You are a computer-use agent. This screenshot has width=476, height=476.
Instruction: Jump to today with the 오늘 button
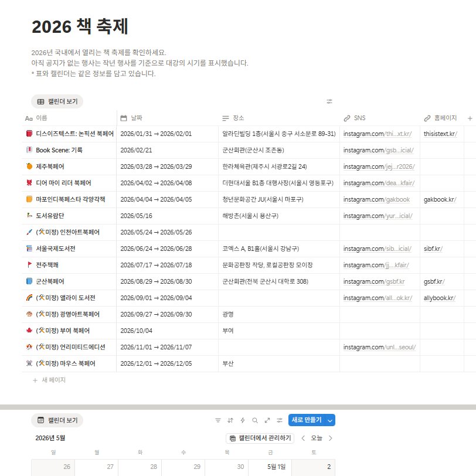click(x=317, y=438)
